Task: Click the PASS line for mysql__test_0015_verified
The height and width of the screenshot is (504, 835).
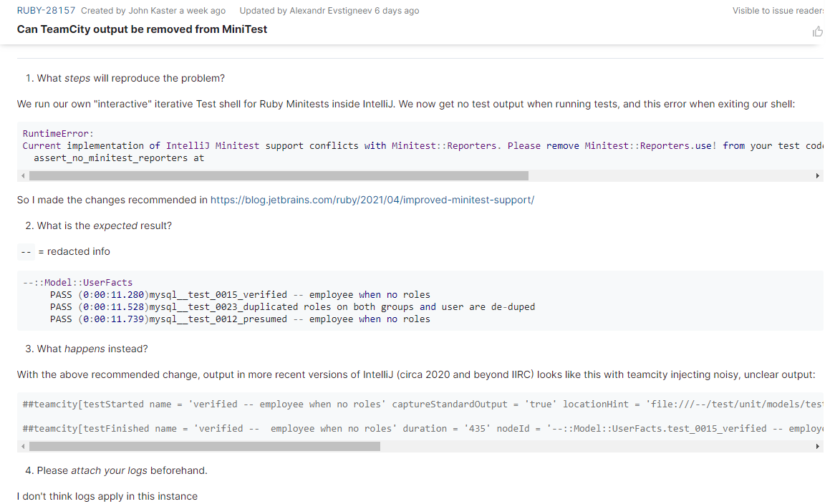Action: (x=240, y=295)
